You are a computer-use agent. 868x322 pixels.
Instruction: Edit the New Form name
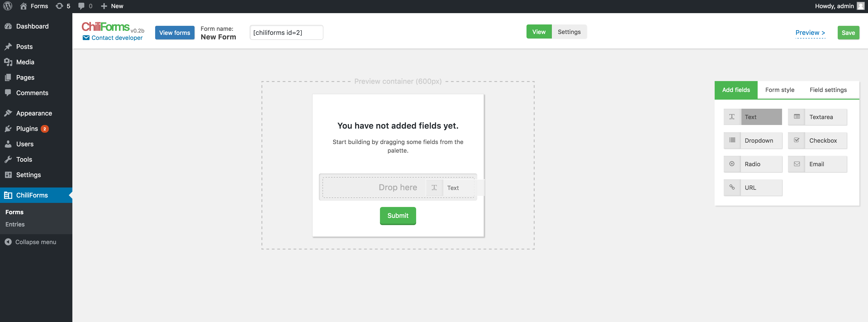[x=218, y=37]
